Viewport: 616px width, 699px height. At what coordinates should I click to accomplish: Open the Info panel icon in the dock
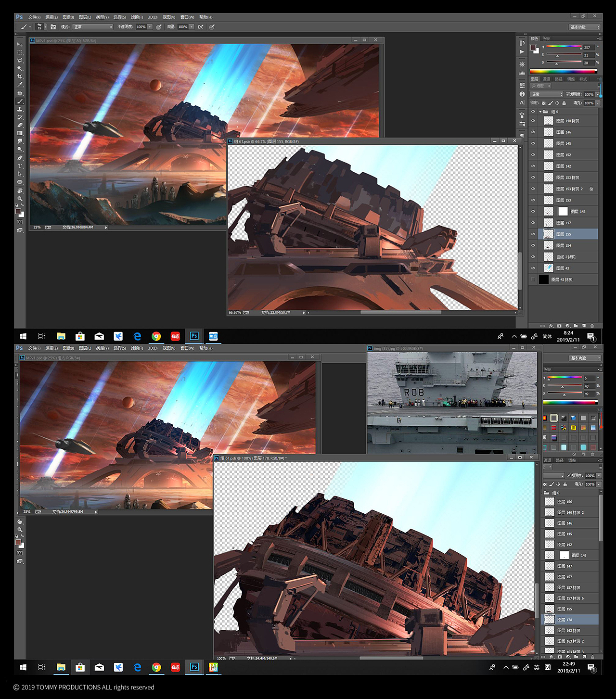[x=522, y=94]
